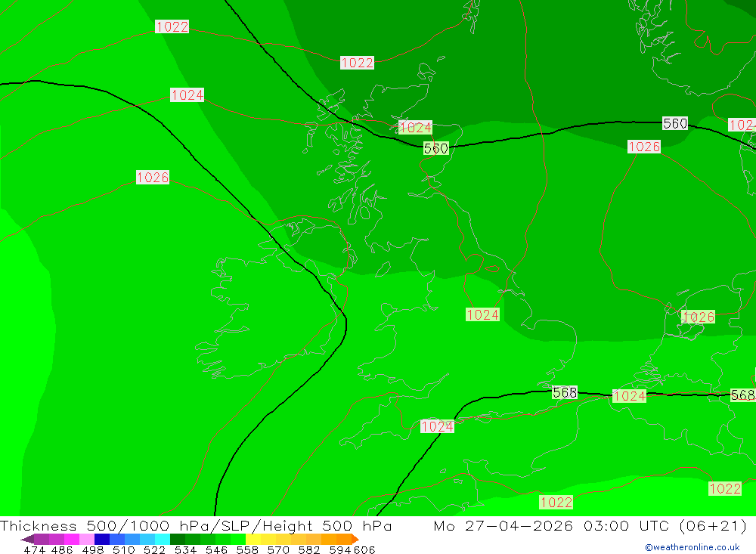Select the dark blue legend swatch above 510
This screenshot has height=554, width=756.
click(102, 539)
